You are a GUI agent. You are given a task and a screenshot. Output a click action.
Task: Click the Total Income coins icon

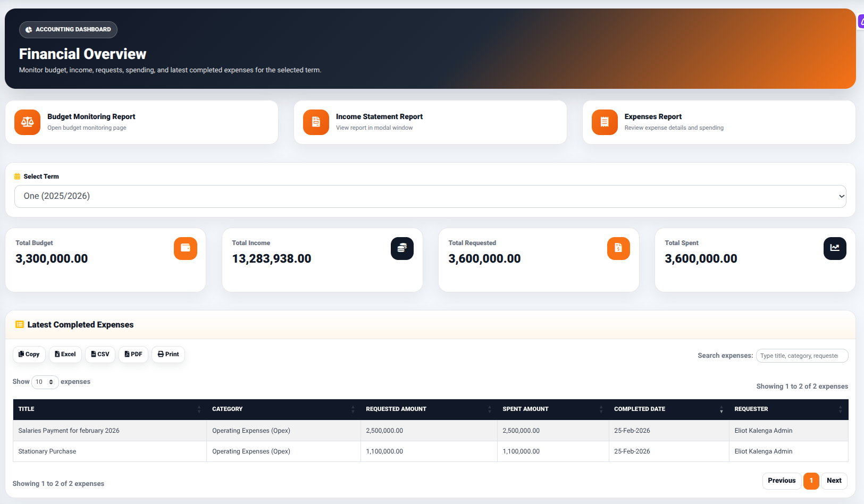(x=402, y=248)
